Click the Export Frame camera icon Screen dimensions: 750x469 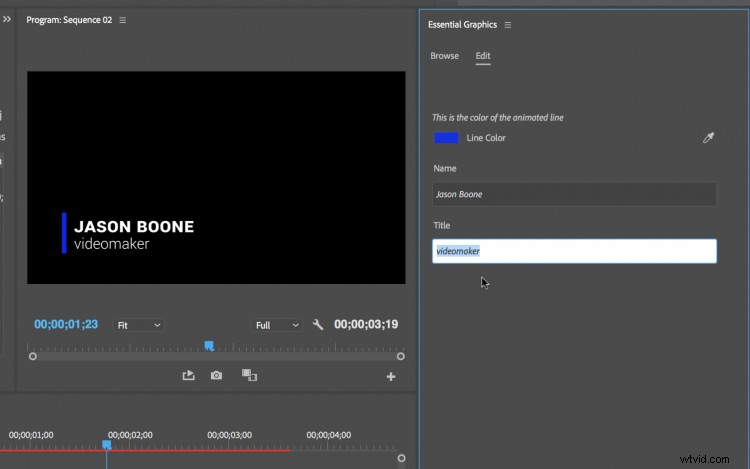tap(216, 375)
